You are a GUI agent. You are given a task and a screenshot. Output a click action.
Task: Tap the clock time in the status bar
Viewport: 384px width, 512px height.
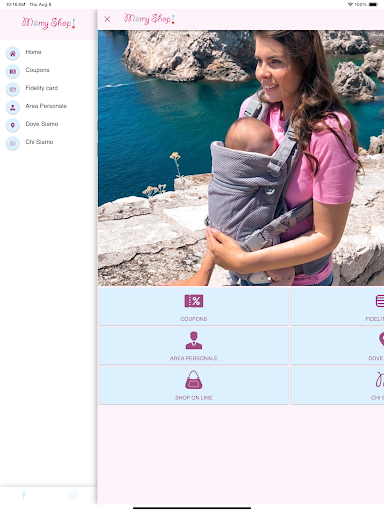point(15,4)
